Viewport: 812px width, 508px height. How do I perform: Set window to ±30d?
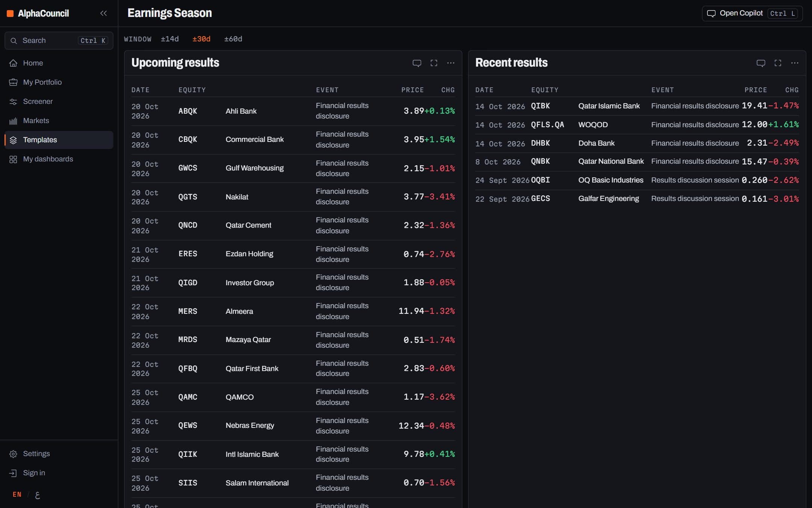[x=201, y=39]
